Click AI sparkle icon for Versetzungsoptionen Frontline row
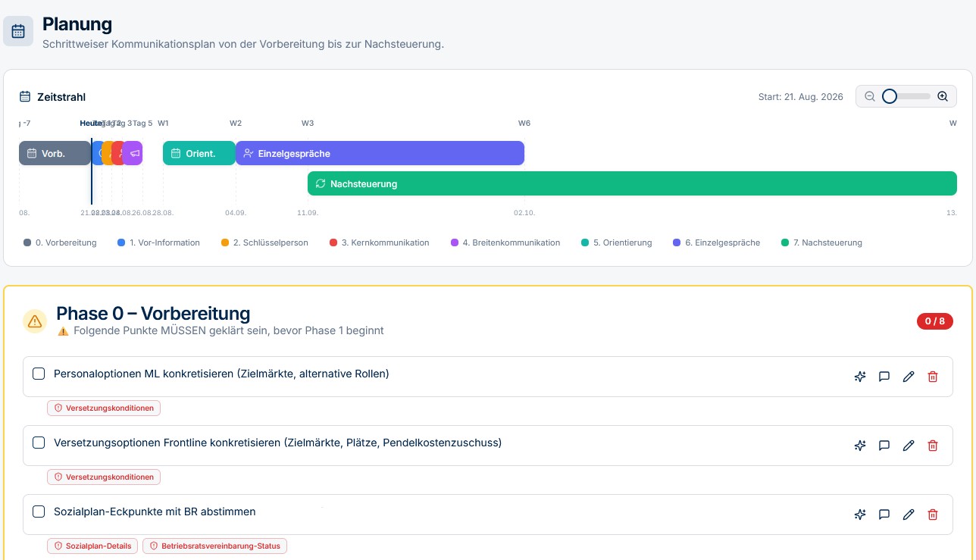Viewport: 976px width, 560px height. (860, 446)
